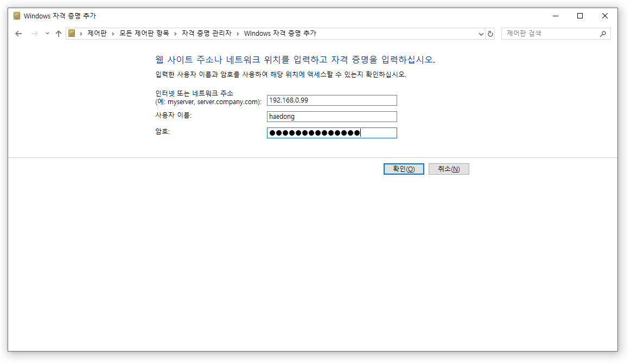The image size is (631, 364).
Task: Navigate to 모든 제어판 항목 breadcrumb
Action: (144, 34)
